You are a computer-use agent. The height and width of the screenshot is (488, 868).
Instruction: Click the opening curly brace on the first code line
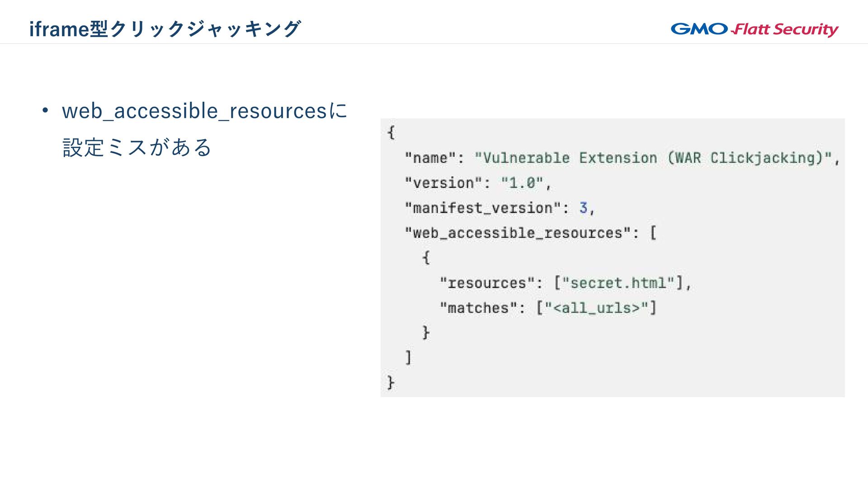(391, 133)
